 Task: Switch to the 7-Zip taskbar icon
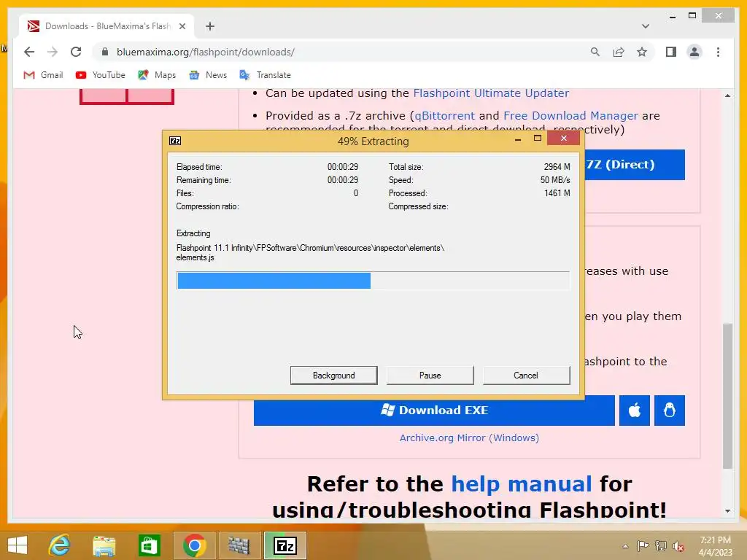click(x=285, y=545)
